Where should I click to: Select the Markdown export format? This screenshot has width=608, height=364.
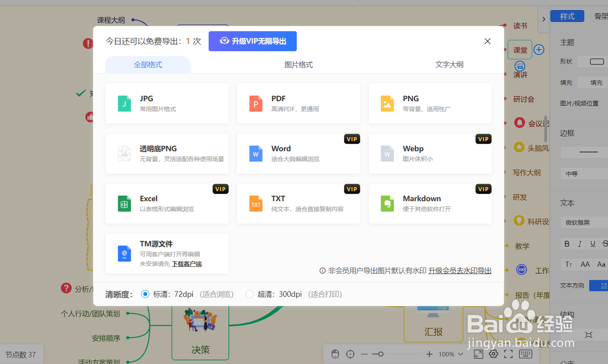pyautogui.click(x=430, y=204)
